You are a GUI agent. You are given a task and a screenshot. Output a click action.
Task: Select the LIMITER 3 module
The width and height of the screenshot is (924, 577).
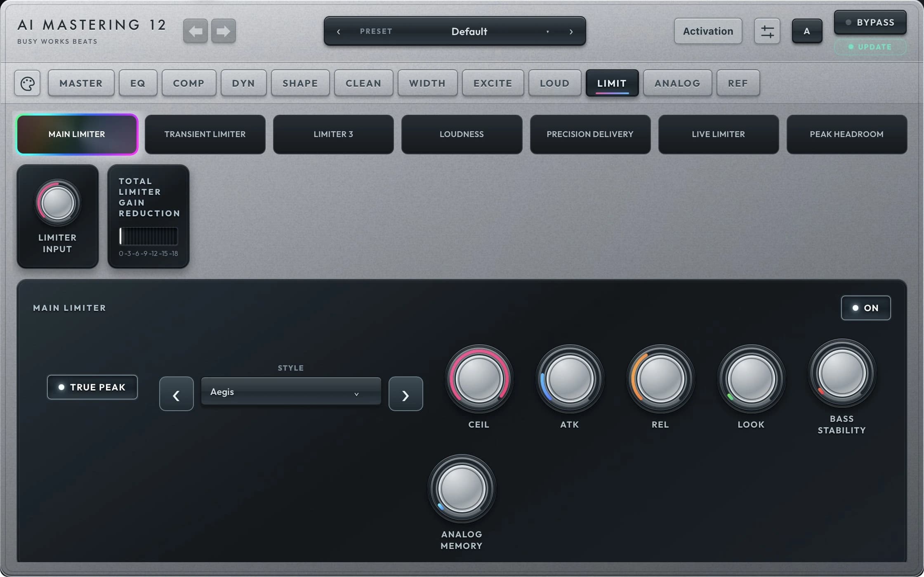click(x=333, y=135)
